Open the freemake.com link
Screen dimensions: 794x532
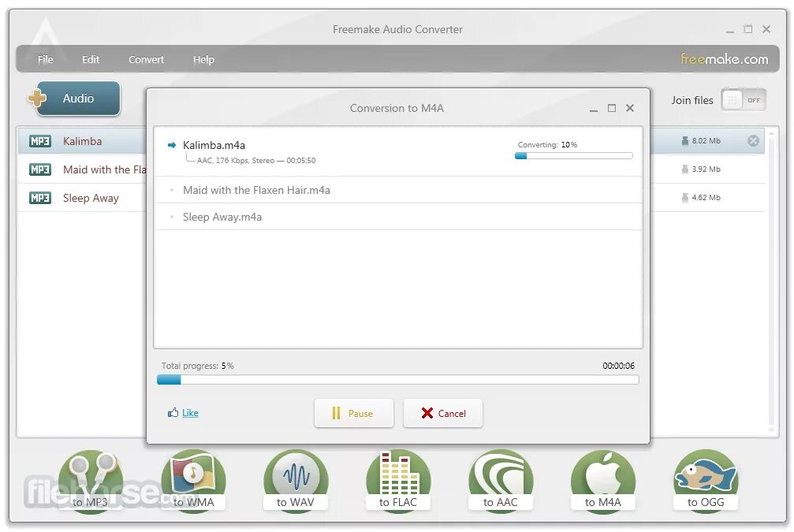(724, 59)
